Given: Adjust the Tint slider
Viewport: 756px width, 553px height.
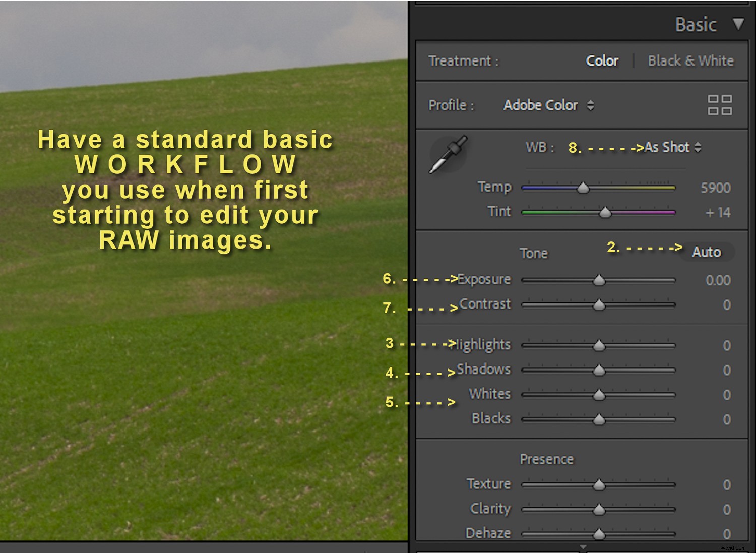Looking at the screenshot, I should click(x=604, y=213).
